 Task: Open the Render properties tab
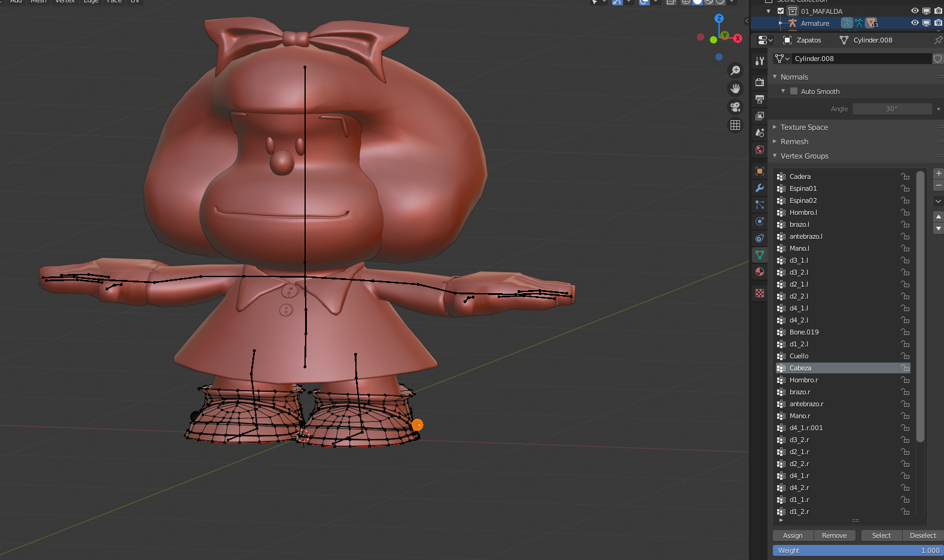tap(760, 82)
